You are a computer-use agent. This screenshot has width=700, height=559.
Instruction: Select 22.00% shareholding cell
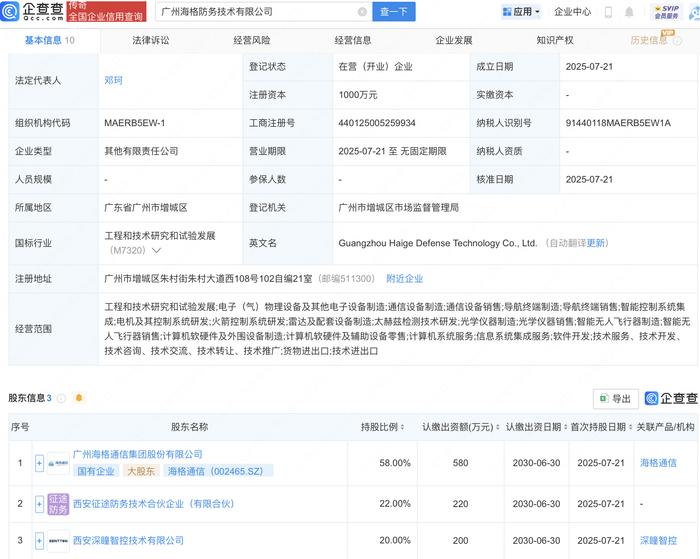395,504
